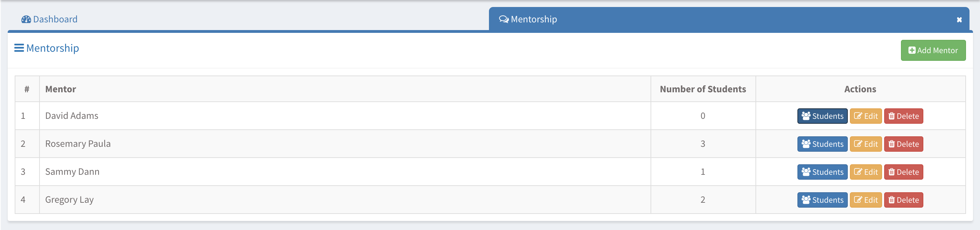Edit mentor David Adams
This screenshot has height=230, width=980.
coord(866,116)
